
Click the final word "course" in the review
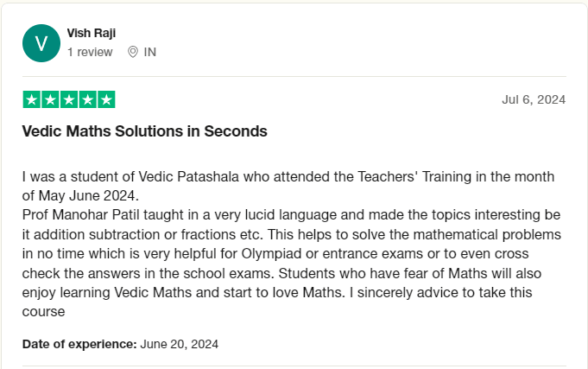43,312
